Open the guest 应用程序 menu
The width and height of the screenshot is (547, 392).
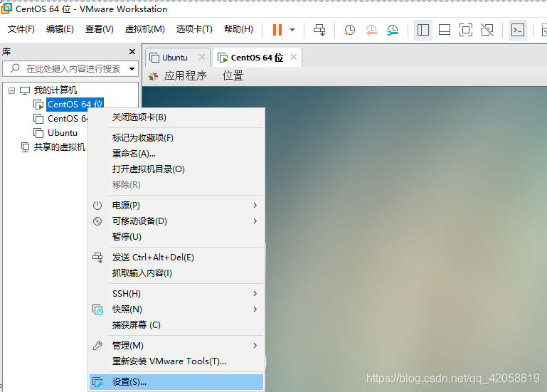point(185,75)
